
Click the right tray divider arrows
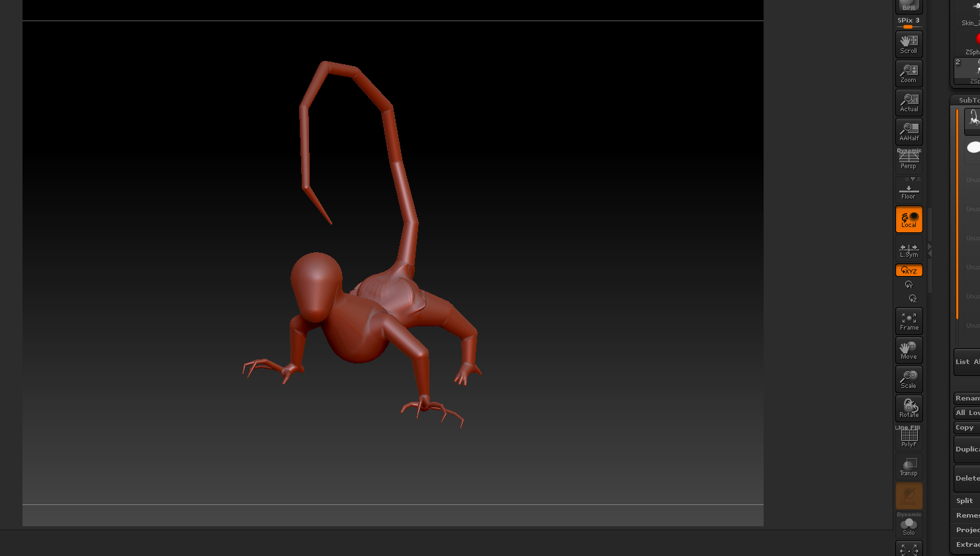(x=930, y=250)
